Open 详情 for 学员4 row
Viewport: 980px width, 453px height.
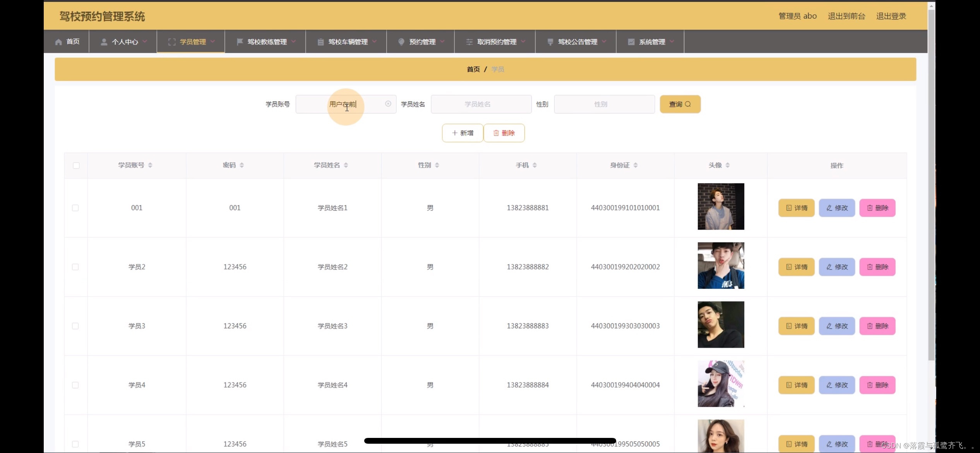797,385
